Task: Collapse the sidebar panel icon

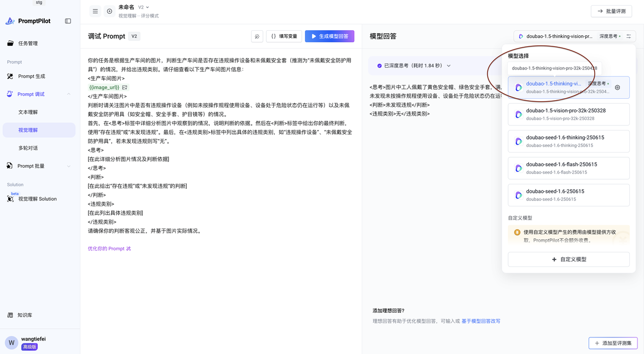Action: 68,21
